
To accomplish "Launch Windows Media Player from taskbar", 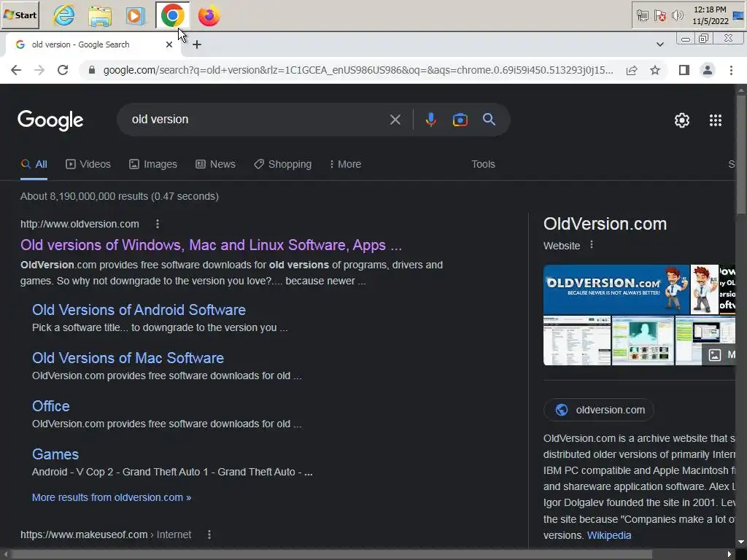I will click(135, 16).
